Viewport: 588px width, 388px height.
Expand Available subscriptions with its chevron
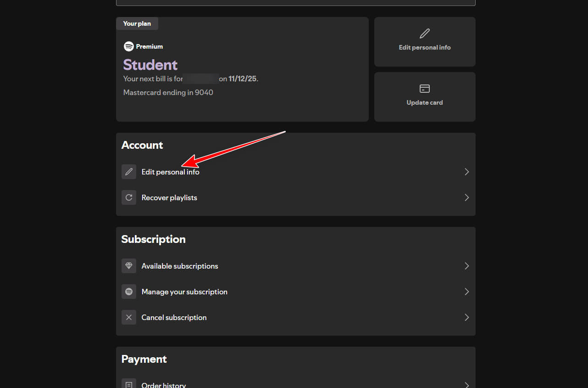(466, 265)
